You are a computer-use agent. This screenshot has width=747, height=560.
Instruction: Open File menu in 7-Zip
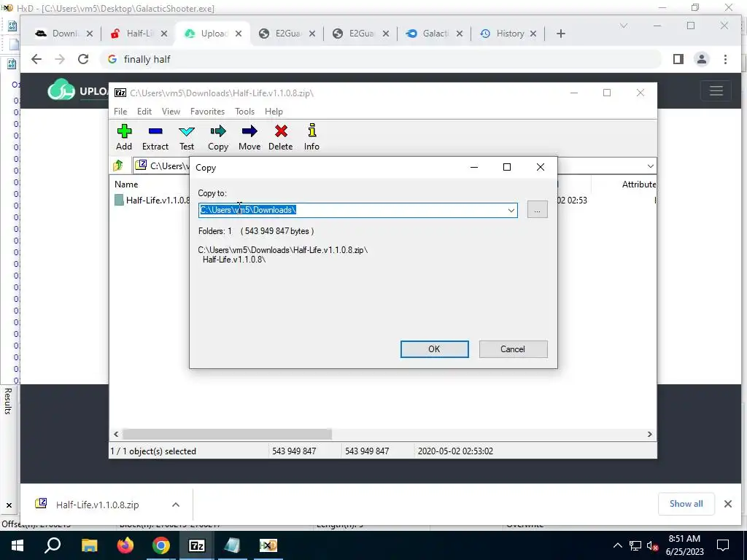(120, 112)
